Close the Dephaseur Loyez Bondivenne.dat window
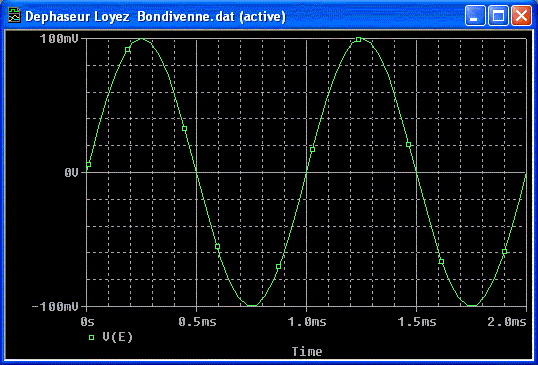 pyautogui.click(x=521, y=16)
